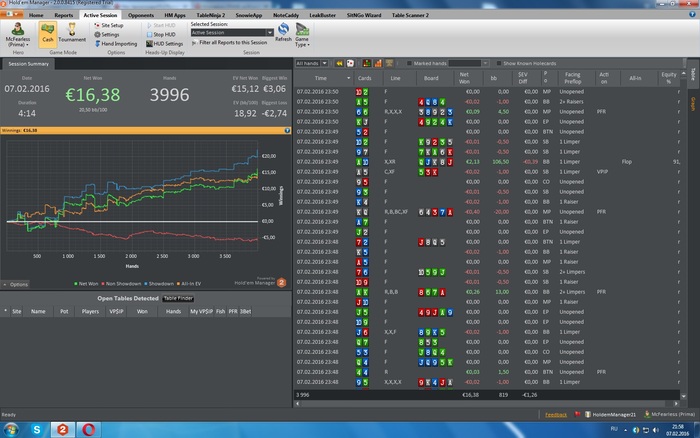The height and width of the screenshot is (438, 700).
Task: Click Stop HUD
Action: 163,35
